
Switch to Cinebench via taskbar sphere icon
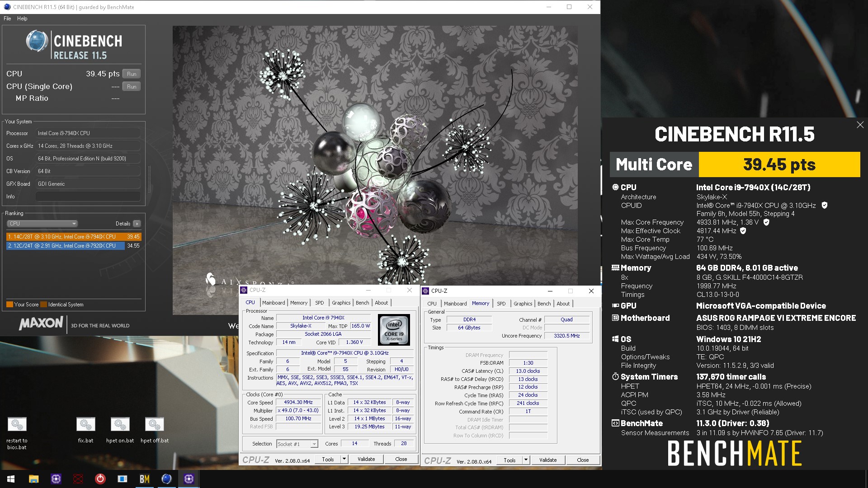coord(167,479)
